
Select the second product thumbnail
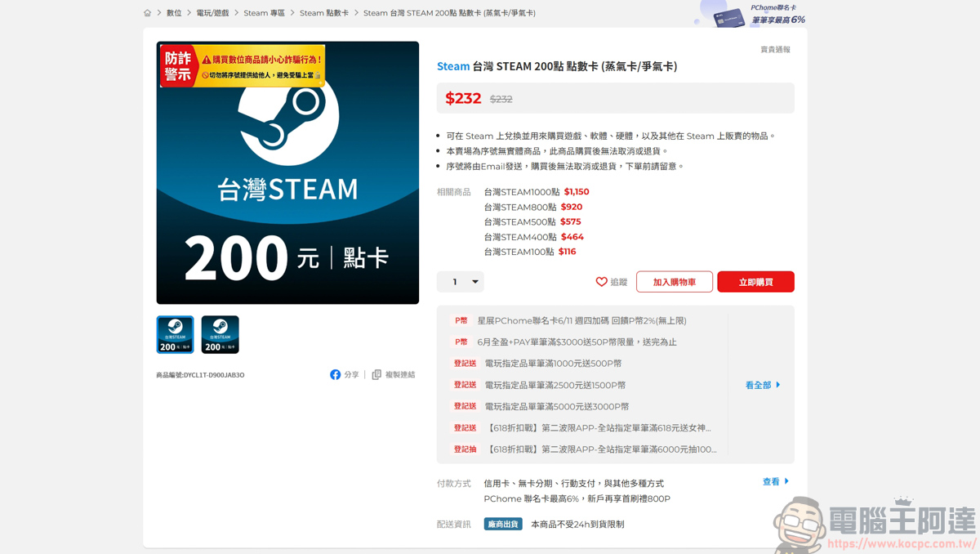coord(220,334)
